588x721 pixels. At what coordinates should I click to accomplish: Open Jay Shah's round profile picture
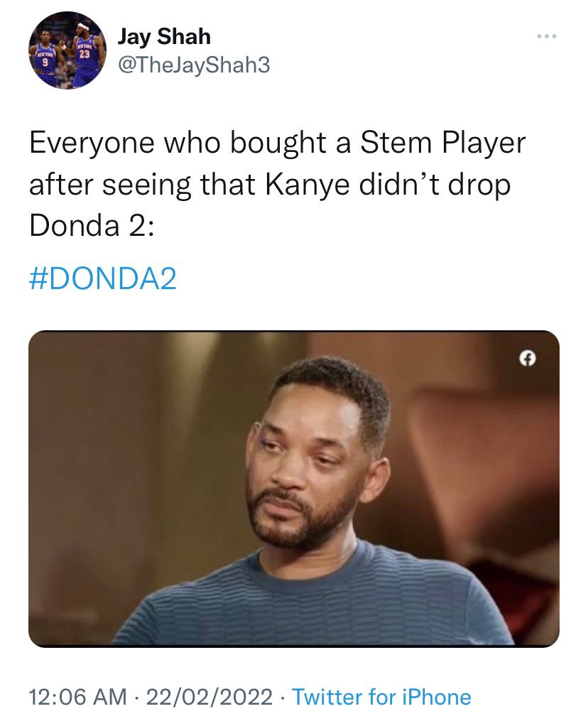67,50
